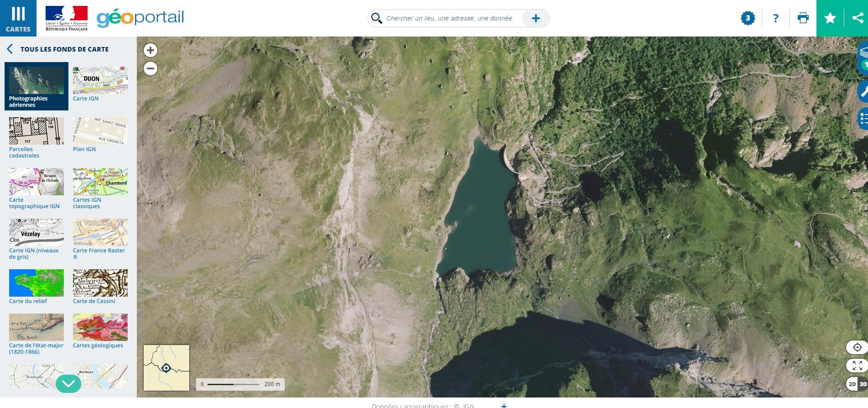The width and height of the screenshot is (868, 408).
Task: Toggle fullscreen map mode
Action: pos(857,366)
